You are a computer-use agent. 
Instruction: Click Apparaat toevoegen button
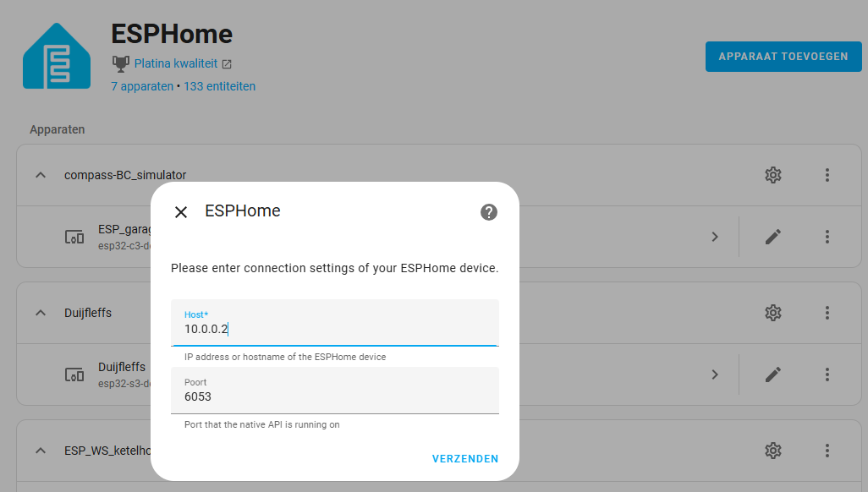pyautogui.click(x=783, y=57)
